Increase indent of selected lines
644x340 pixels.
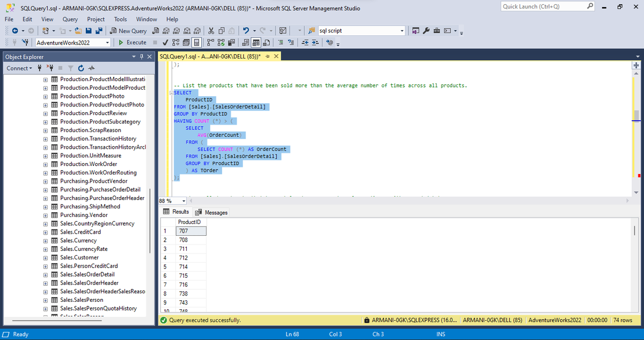point(315,42)
